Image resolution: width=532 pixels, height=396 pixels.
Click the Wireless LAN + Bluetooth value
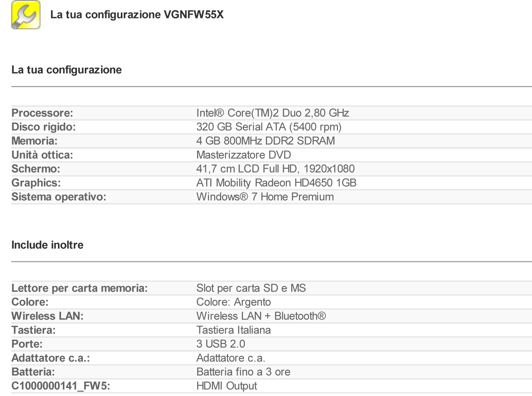pos(261,316)
